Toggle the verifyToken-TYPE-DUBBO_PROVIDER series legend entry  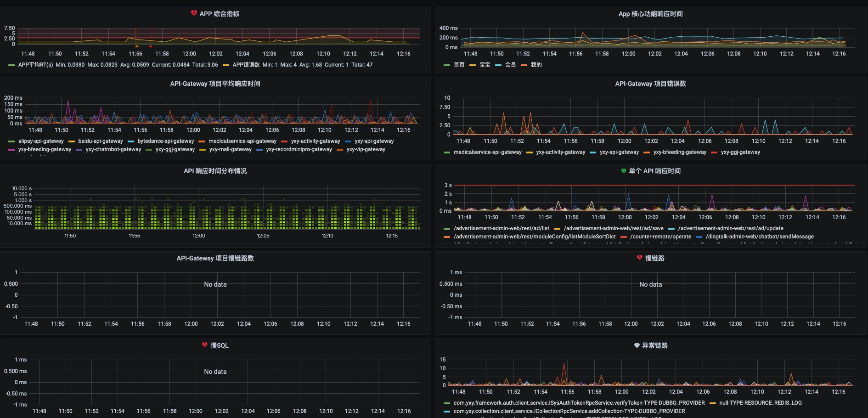[579, 403]
